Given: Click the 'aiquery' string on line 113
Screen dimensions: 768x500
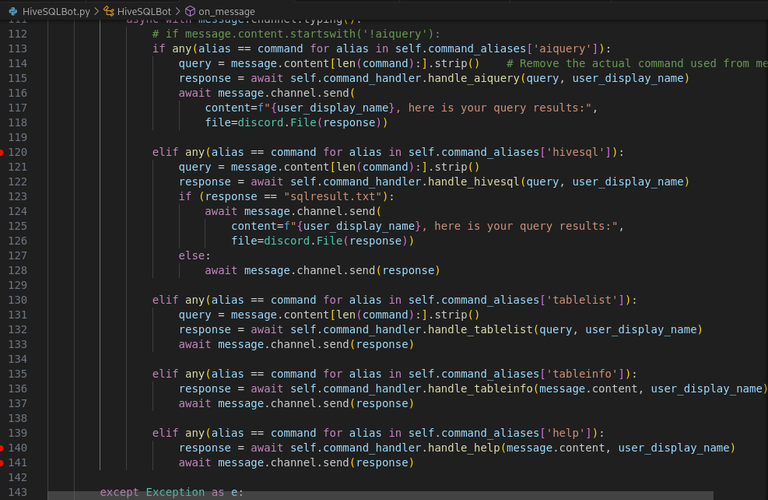Looking at the screenshot, I should click(562, 49).
